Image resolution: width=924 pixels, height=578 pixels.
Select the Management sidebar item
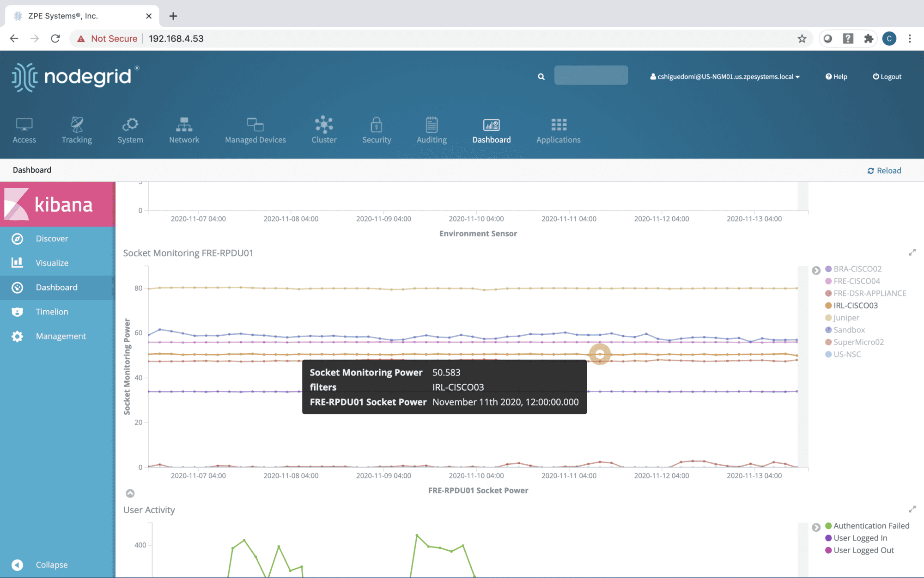(61, 336)
